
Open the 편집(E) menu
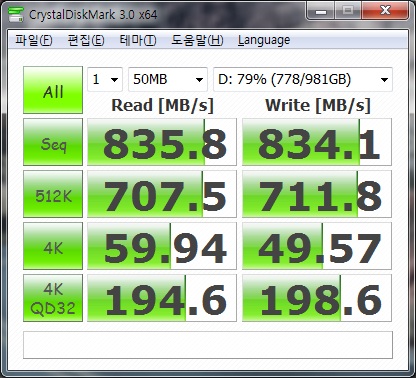coord(86,40)
